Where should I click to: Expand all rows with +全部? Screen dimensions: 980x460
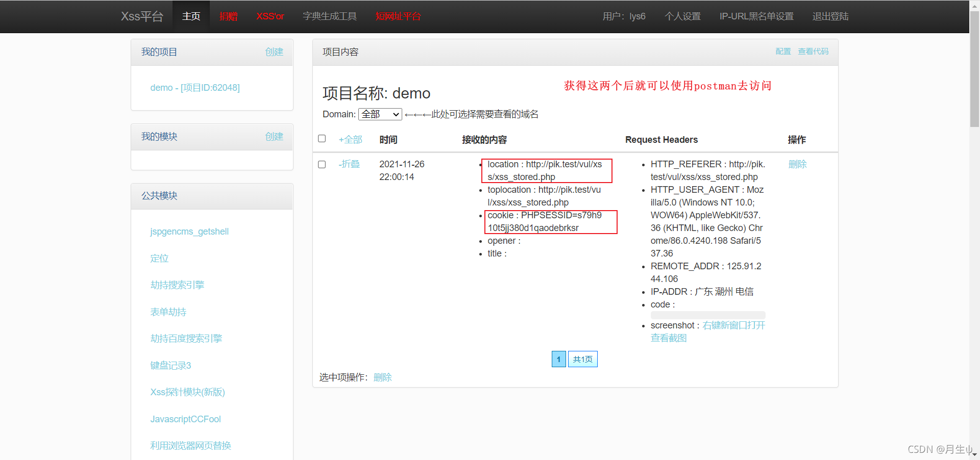[x=350, y=140]
